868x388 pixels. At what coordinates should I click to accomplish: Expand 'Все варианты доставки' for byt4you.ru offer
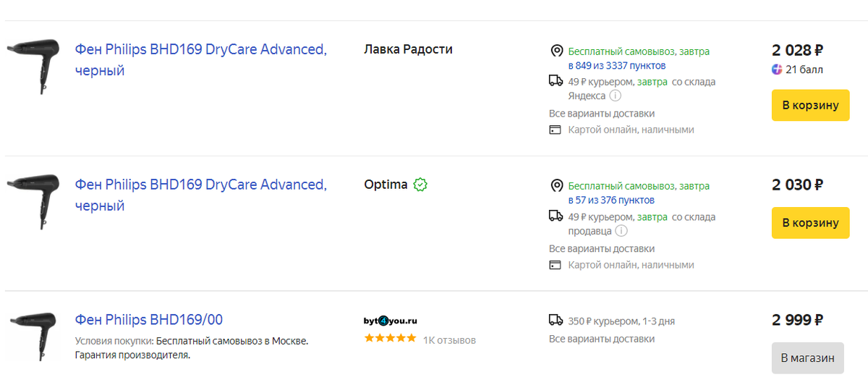(x=602, y=339)
